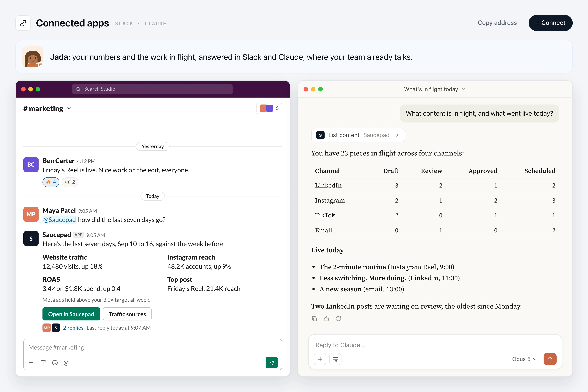Expand the List content Saucepad tool call

coord(358,135)
